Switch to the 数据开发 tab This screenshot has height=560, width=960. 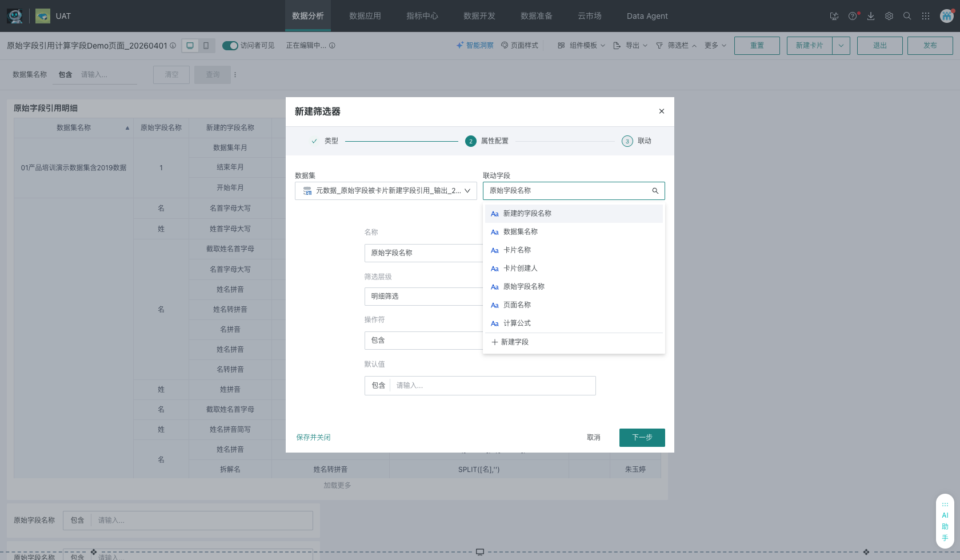click(479, 16)
